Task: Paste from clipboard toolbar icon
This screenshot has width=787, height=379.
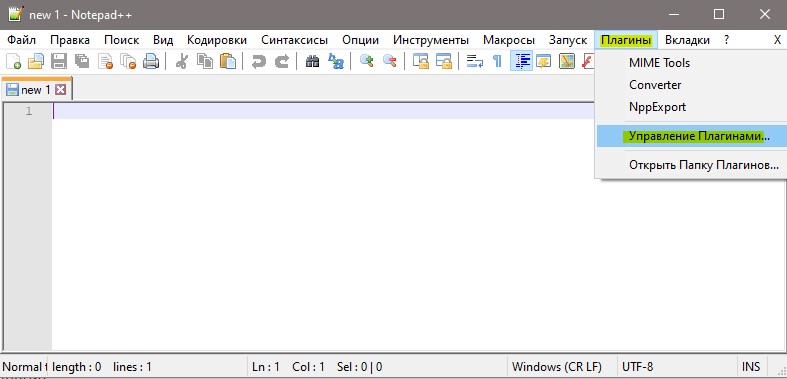Action: (x=228, y=61)
